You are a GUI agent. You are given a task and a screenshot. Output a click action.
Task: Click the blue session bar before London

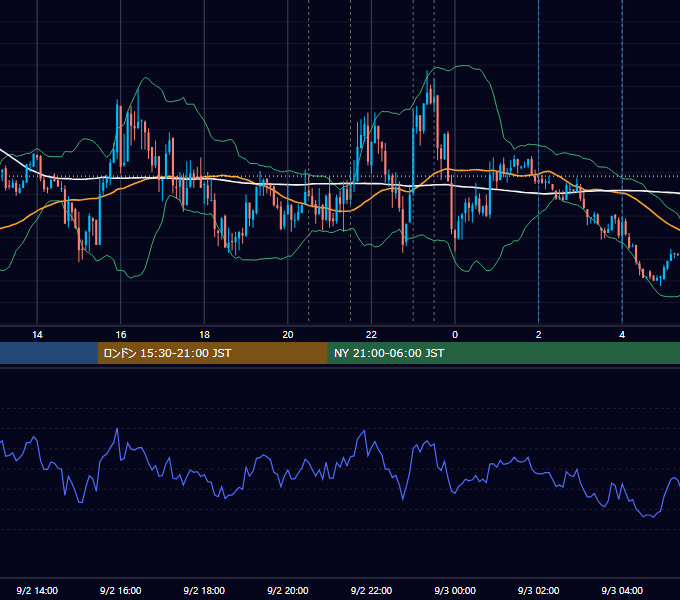coord(49,353)
